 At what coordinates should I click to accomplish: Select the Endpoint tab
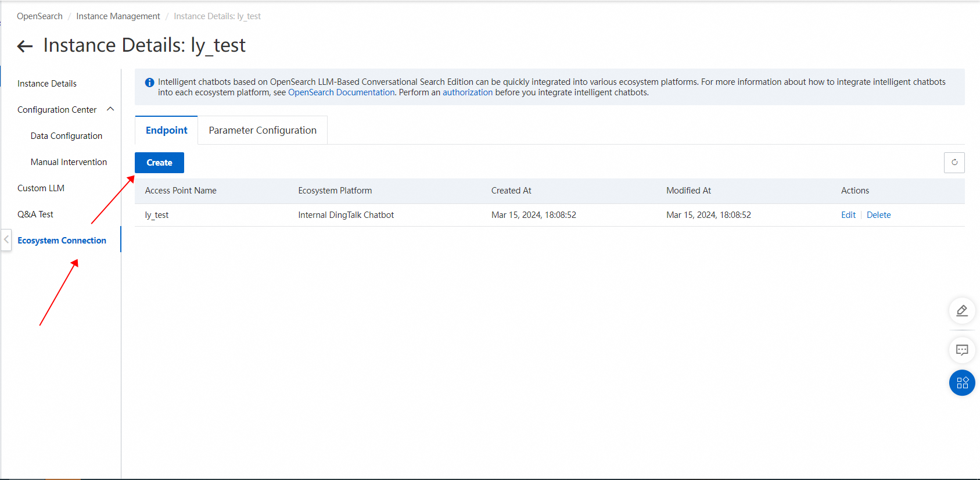[167, 130]
